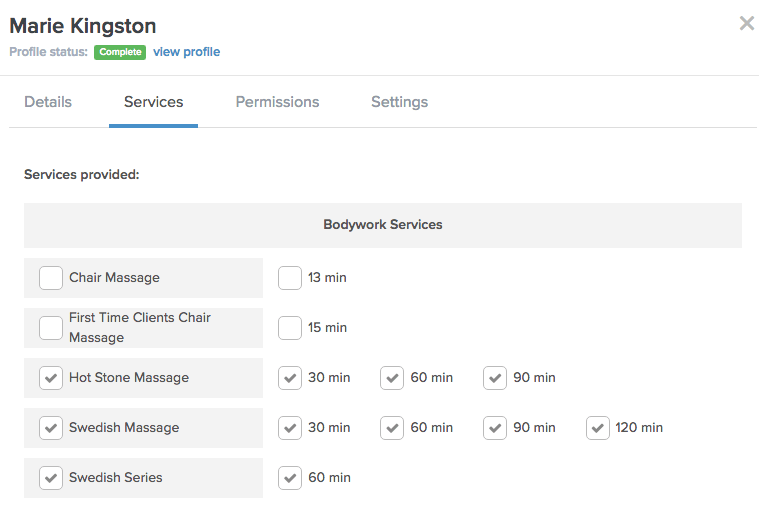Viewport: 759px width, 508px height.
Task: Go to the Settings tab
Action: [399, 102]
